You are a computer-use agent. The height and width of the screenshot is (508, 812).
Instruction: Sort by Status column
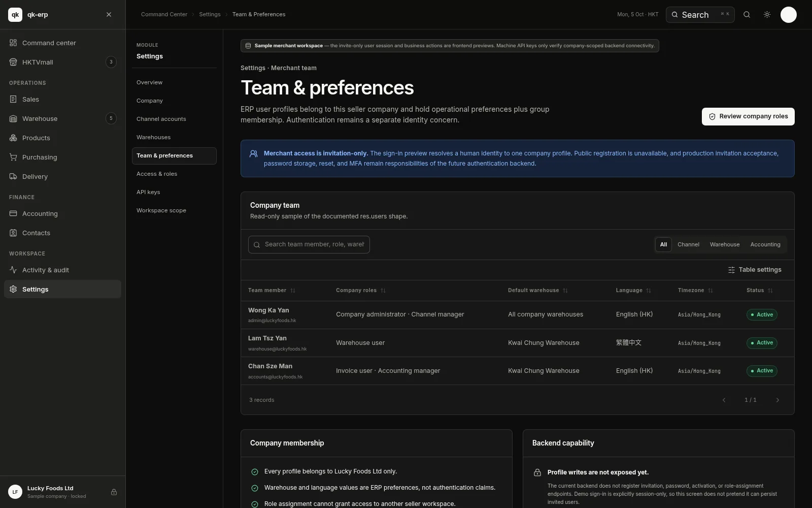(x=760, y=291)
